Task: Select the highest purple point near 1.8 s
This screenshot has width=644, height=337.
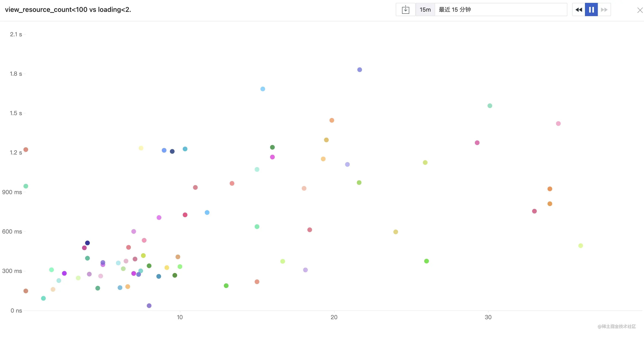Action: click(x=359, y=70)
